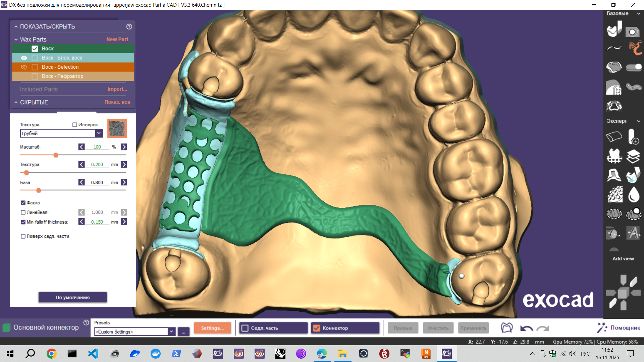Uncheck the Фаска option
Screen dimensions: 644x362
pos(23,202)
